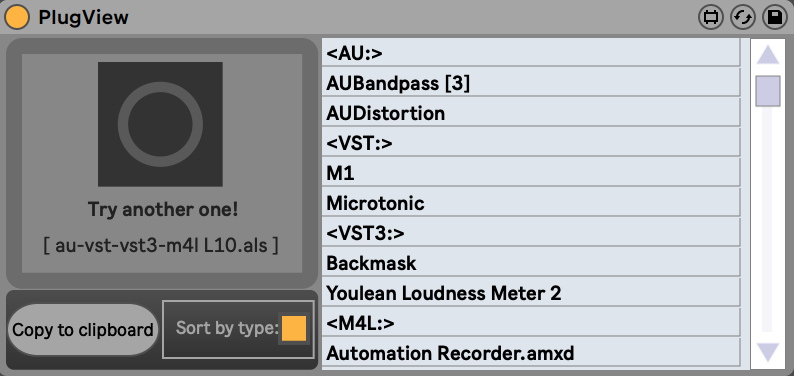The height and width of the screenshot is (376, 794).
Task: Click the scroll down arrow in list
Action: pyautogui.click(x=768, y=353)
